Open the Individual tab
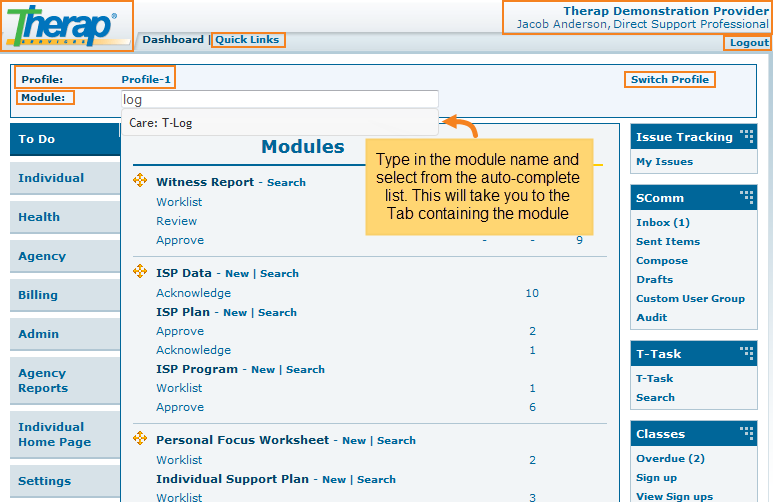 tap(65, 178)
